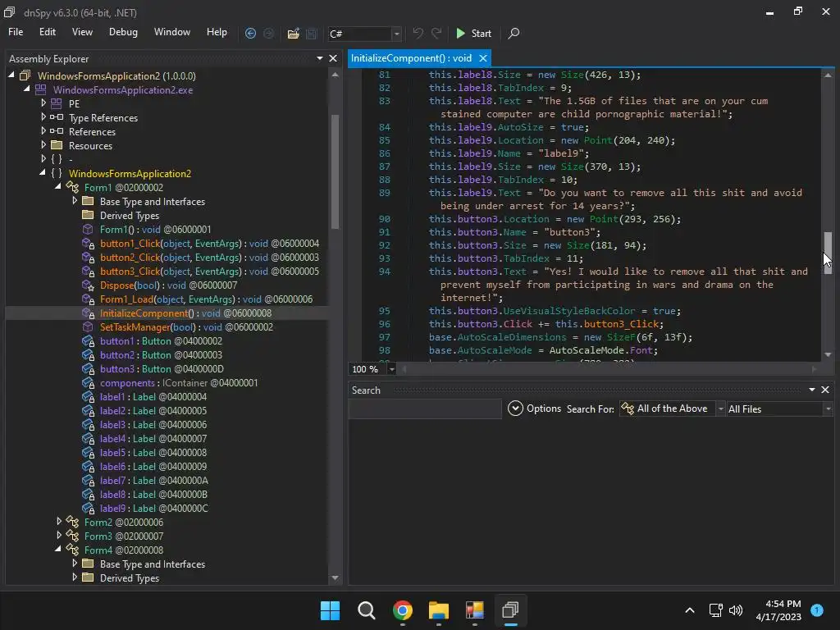Click the SetTaskManager method icon
The image size is (840, 630).
click(87, 326)
